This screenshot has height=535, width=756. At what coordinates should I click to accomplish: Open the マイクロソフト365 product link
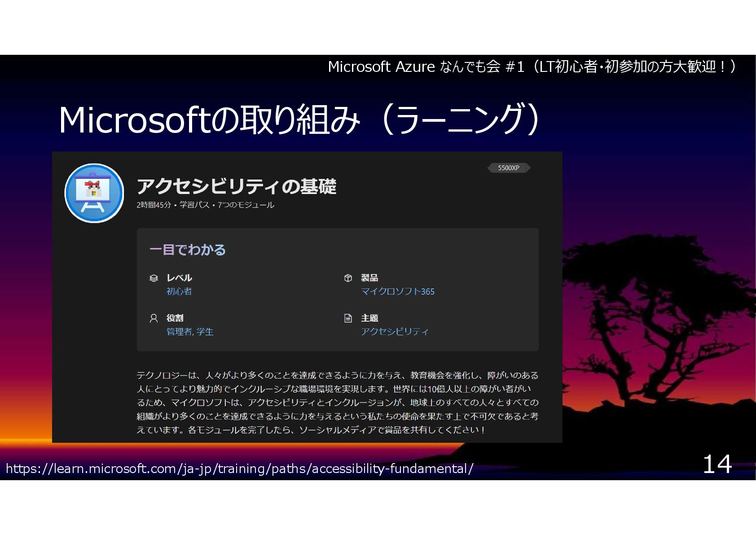398,291
